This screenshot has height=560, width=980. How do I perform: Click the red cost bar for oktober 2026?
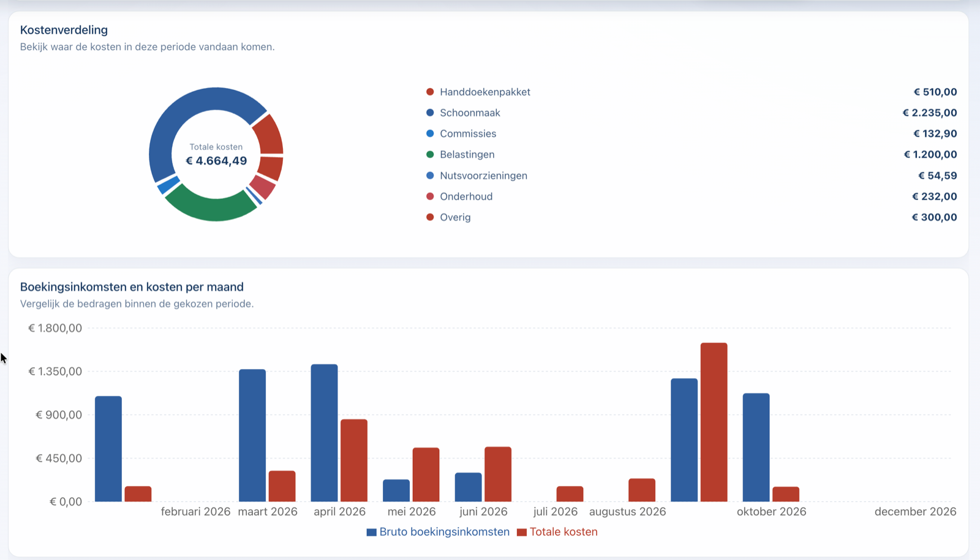click(x=786, y=494)
